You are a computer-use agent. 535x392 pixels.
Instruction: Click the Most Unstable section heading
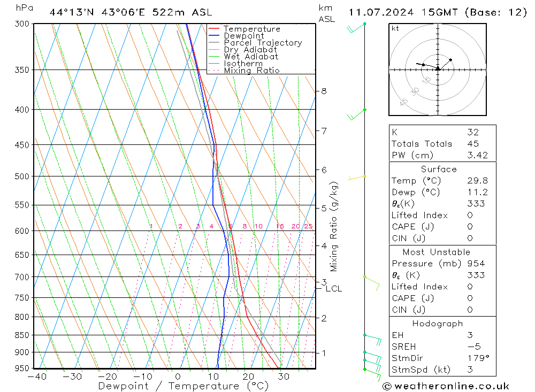[437, 252]
